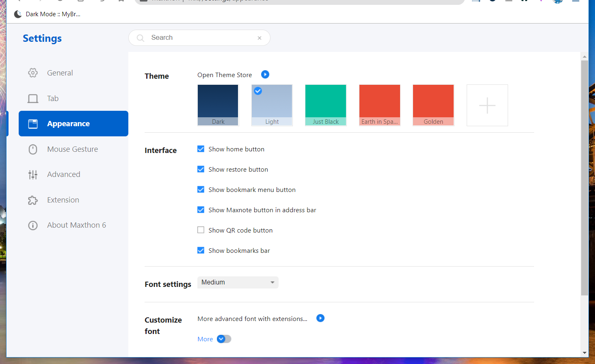The height and width of the screenshot is (364, 595).
Task: Click the About Maxthon 6 info icon
Action: tap(32, 225)
